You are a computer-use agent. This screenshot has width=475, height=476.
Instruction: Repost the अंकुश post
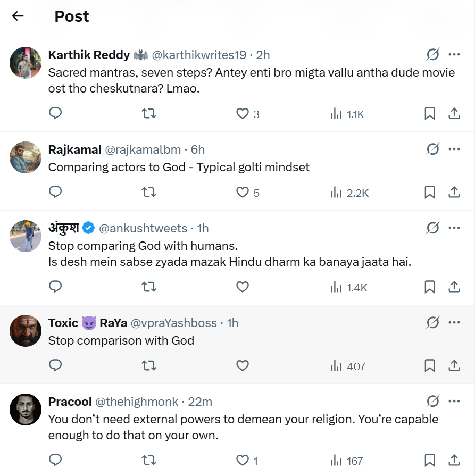click(149, 287)
